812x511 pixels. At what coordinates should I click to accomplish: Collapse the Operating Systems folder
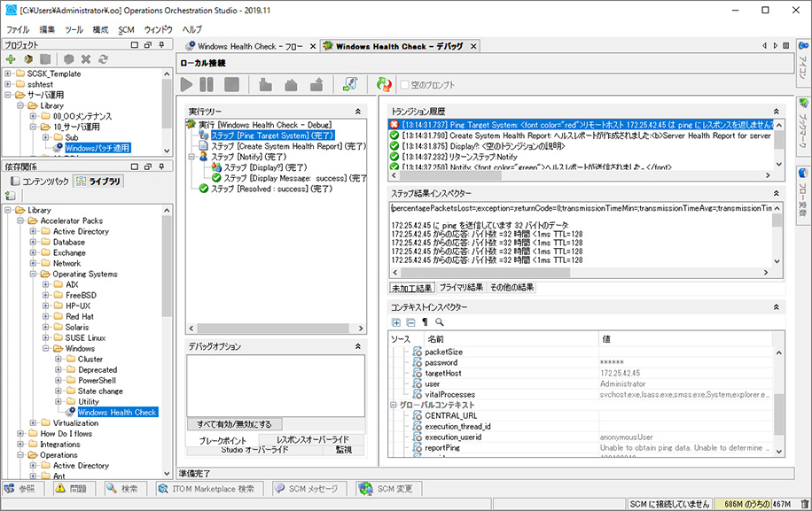pos(33,275)
